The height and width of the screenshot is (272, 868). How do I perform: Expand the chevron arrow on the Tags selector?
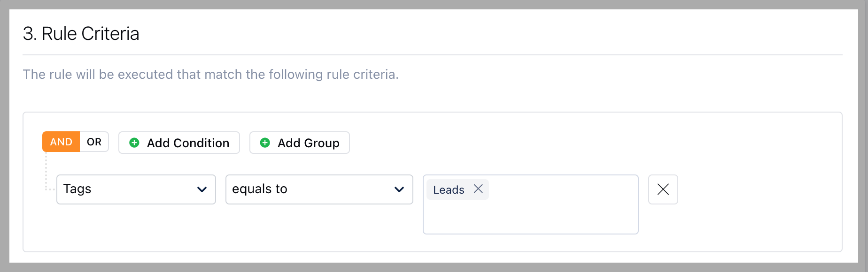(x=202, y=189)
